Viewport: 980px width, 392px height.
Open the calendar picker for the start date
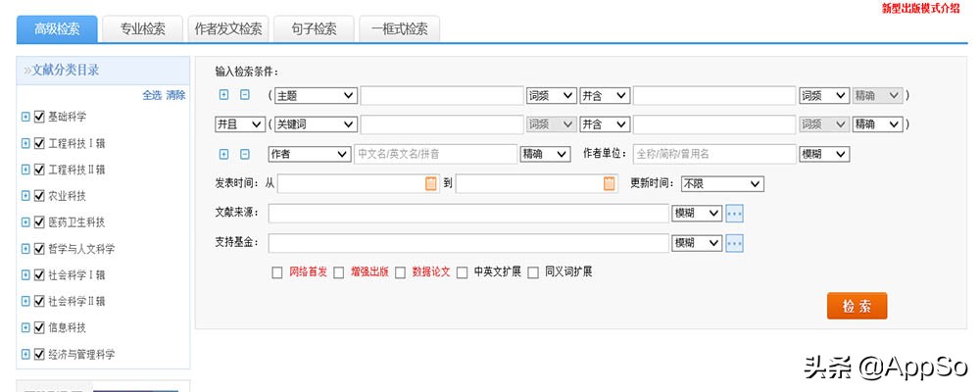click(x=431, y=183)
